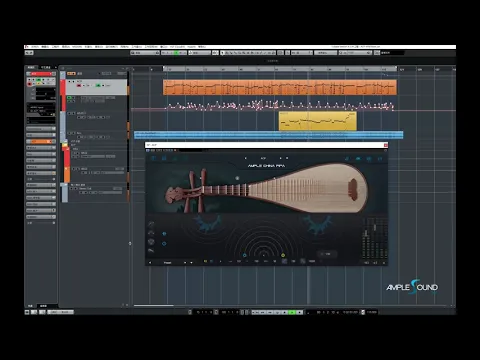Click the second icon in Pipa plugin's top-left row
This screenshot has height=360, width=480.
[164, 158]
